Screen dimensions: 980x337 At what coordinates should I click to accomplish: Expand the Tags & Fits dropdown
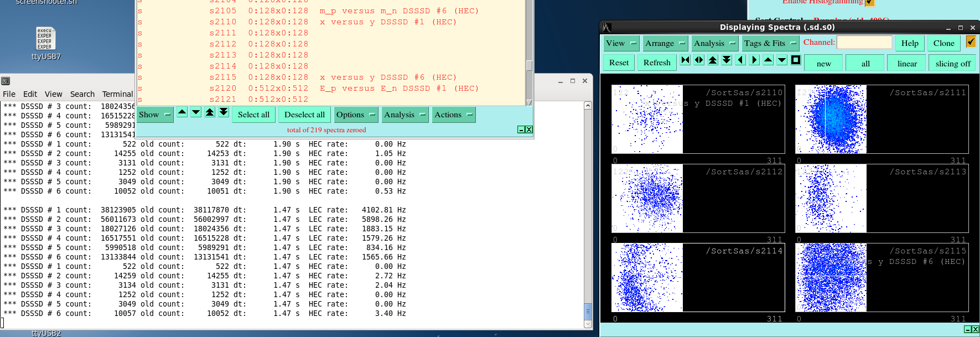(770, 43)
